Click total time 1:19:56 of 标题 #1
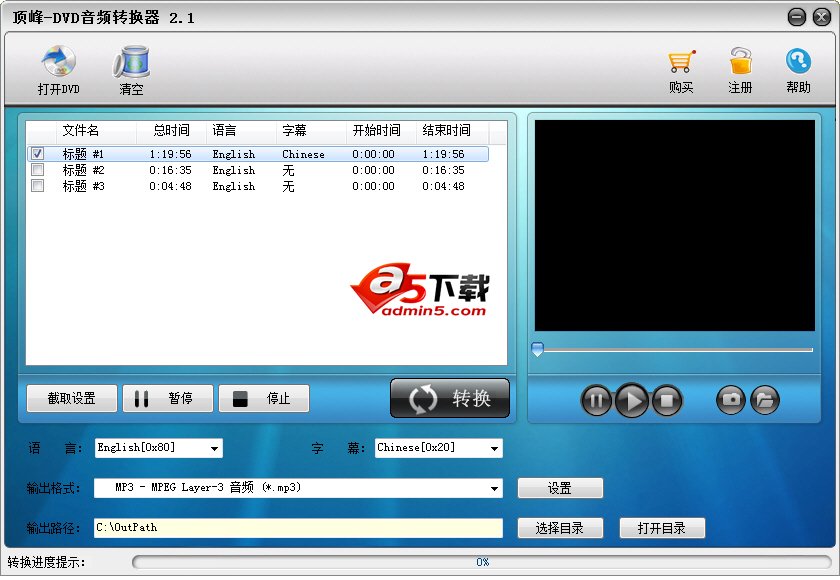 170,154
